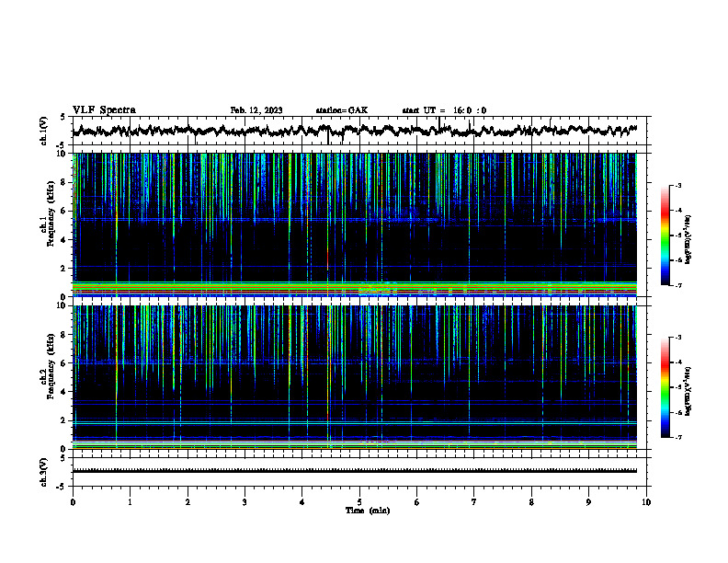This screenshot has height=563, width=728.
Task: Click the 2 minute tick label
Action: tap(188, 502)
